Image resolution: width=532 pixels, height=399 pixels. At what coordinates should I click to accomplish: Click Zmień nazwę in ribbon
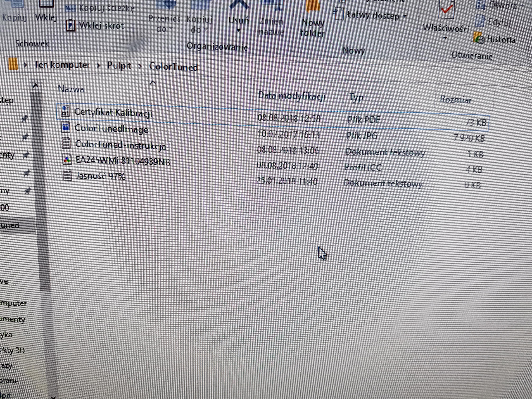coord(271,27)
